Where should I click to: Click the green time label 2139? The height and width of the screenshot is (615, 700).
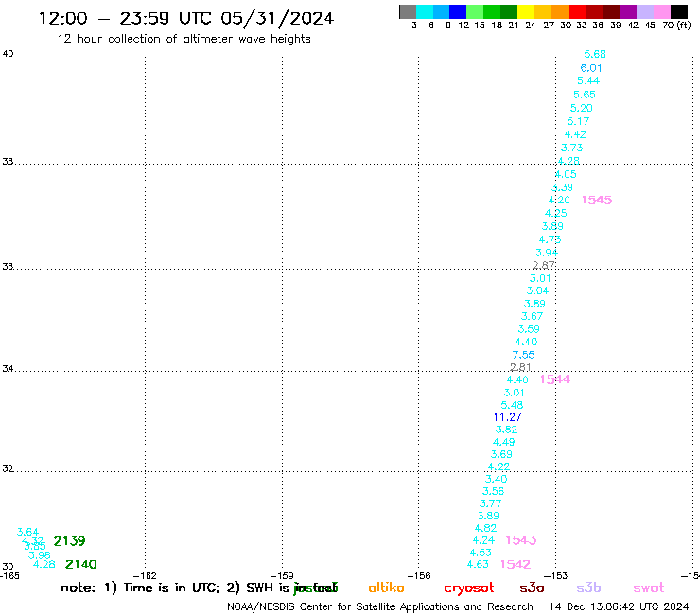tap(69, 541)
